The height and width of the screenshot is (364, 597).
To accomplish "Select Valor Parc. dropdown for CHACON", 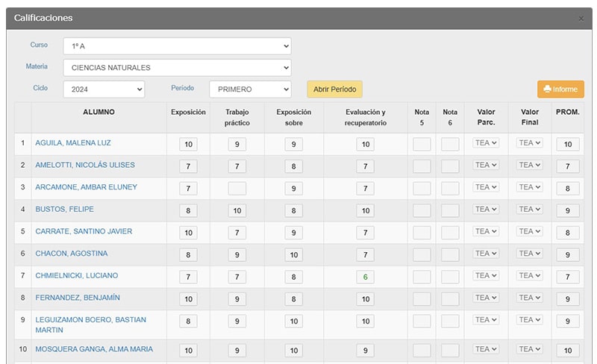I will click(x=486, y=253).
